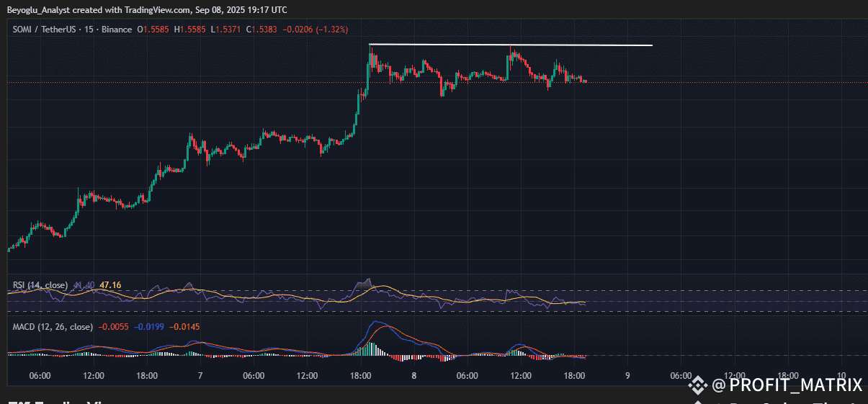The image size is (868, 404).
Task: Click the date label 9 on time axis
Action: 627,376
